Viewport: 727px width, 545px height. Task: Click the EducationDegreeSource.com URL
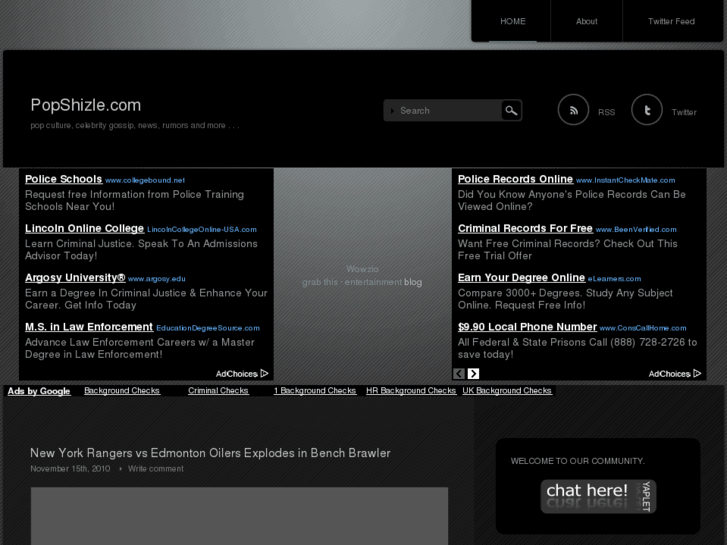208,328
